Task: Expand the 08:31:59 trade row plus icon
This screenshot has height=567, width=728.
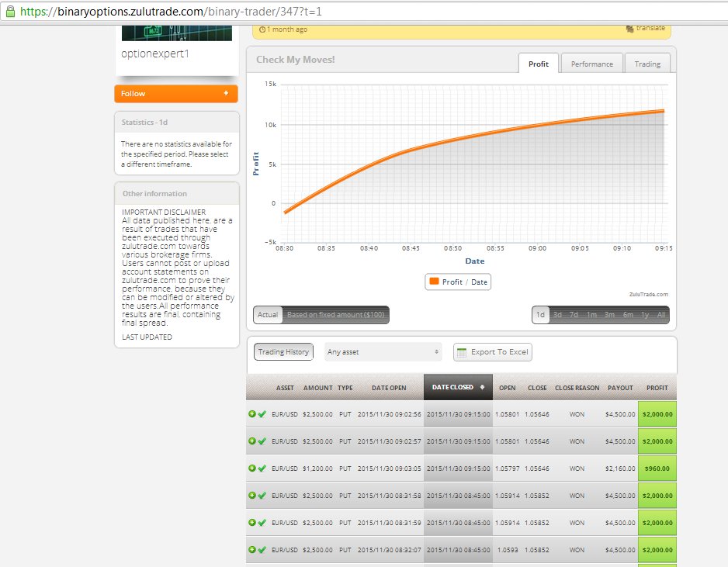Action: pos(252,523)
